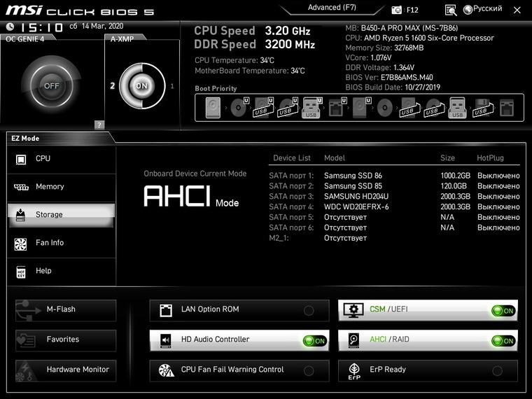
Task: Select the Storage section
Action: coord(62,215)
